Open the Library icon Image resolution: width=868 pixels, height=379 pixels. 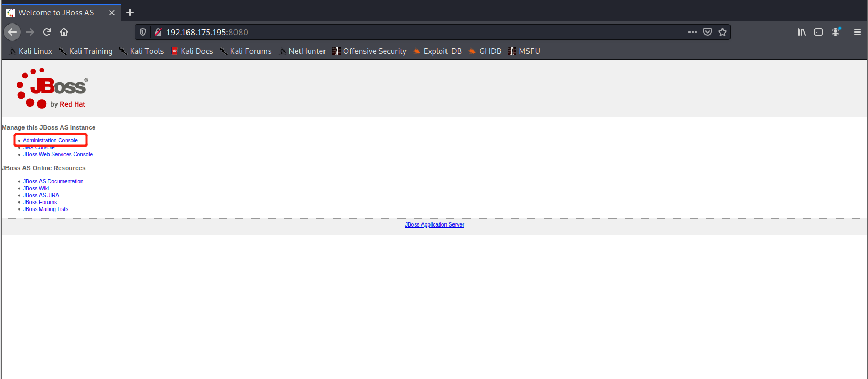point(801,32)
